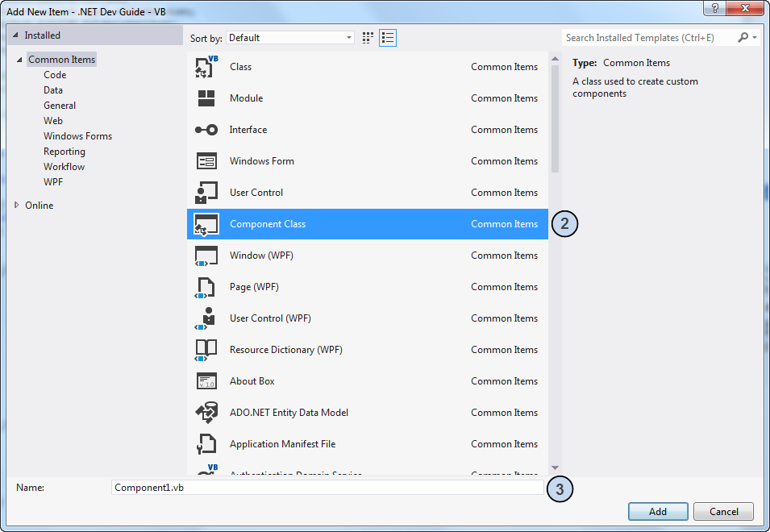The width and height of the screenshot is (770, 532).
Task: Select the Windows Form template icon
Action: coord(206,161)
